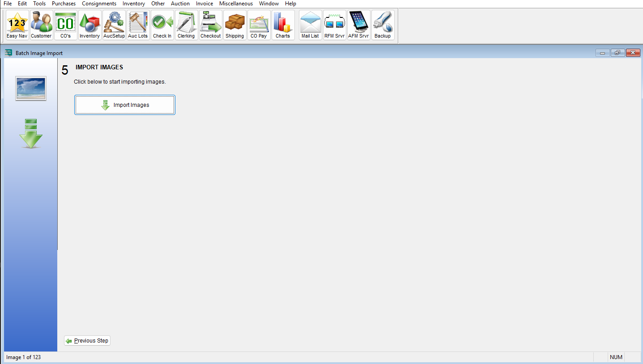This screenshot has width=643, height=364.
Task: Open the AFM Srvr tablet icon
Action: point(358,25)
